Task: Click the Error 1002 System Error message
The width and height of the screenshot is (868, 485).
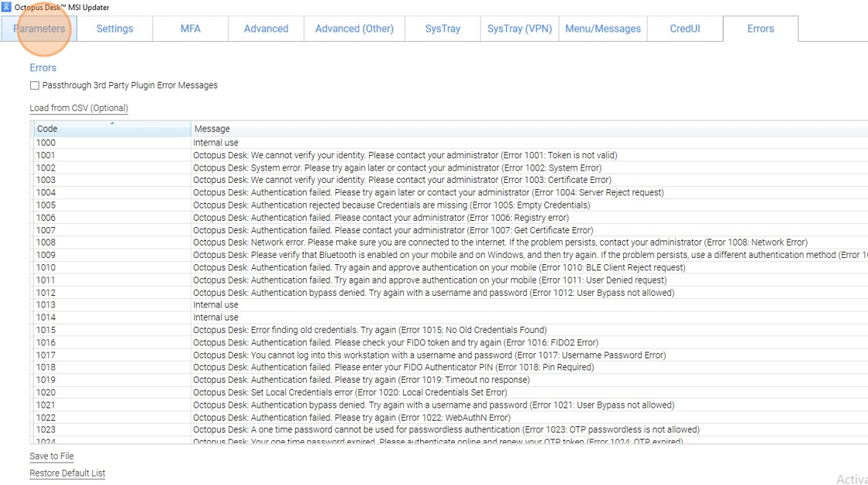Action: point(398,168)
